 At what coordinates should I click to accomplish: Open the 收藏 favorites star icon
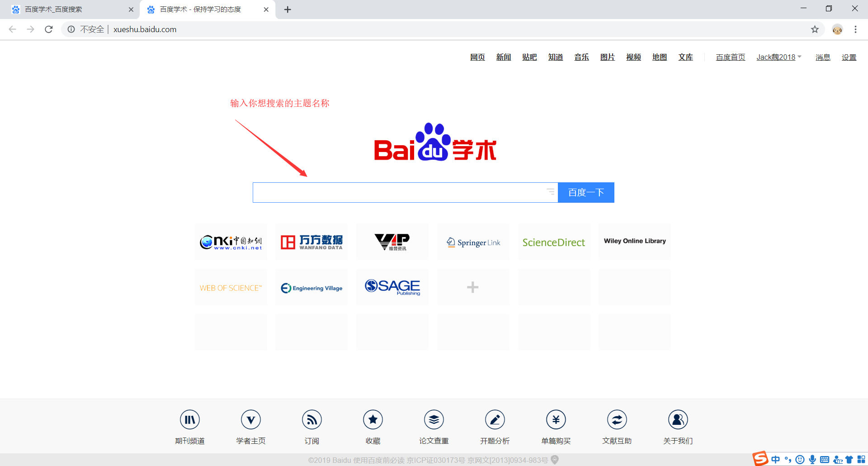click(373, 420)
